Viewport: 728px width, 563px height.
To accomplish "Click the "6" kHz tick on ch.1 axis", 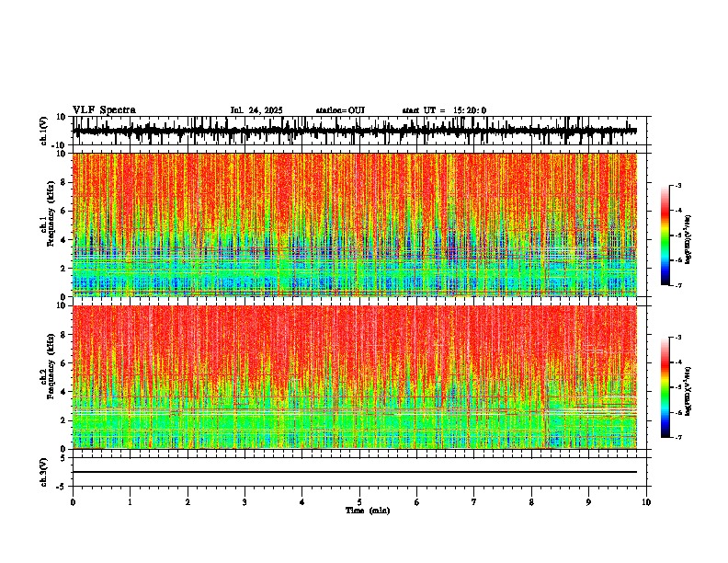I will point(63,212).
